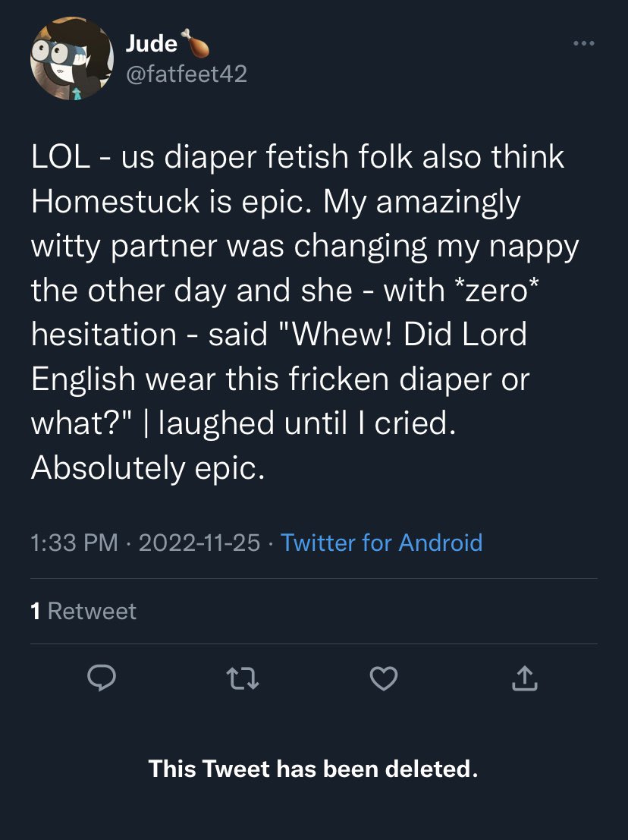The image size is (628, 840).
Task: Tap the 'This Tweet has been deleted' notice
Action: pyautogui.click(x=313, y=769)
